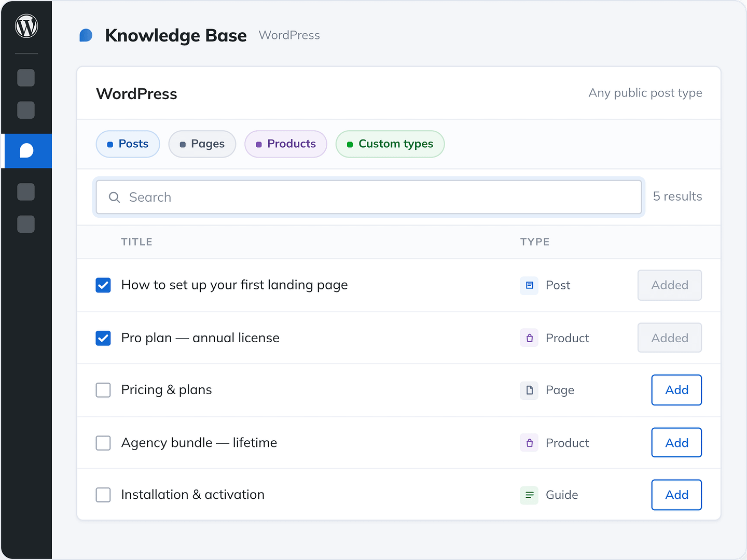Add 'Pricing & plans' to knowledge base
Viewport: 747px width, 560px height.
676,390
